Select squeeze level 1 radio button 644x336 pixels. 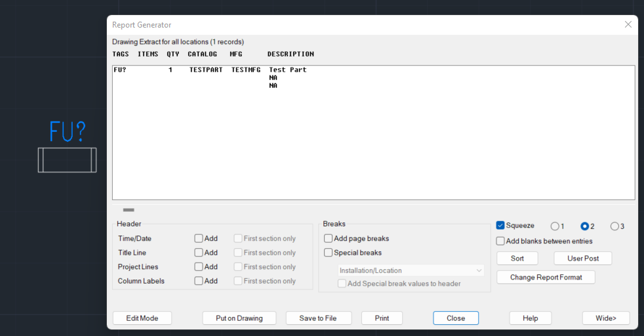(555, 226)
